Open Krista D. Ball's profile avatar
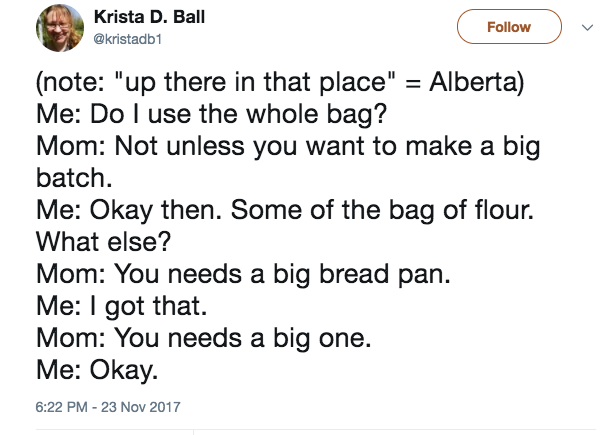This screenshot has width=616, height=435. click(x=60, y=28)
